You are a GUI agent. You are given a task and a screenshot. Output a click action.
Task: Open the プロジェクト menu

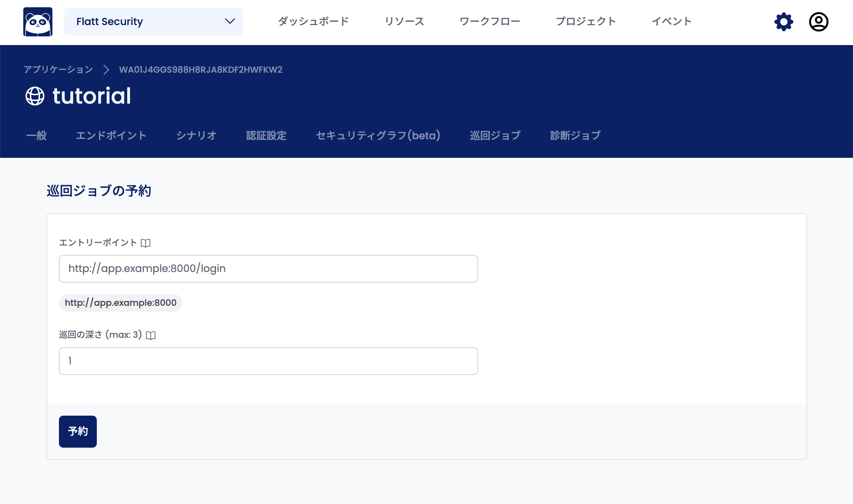586,21
